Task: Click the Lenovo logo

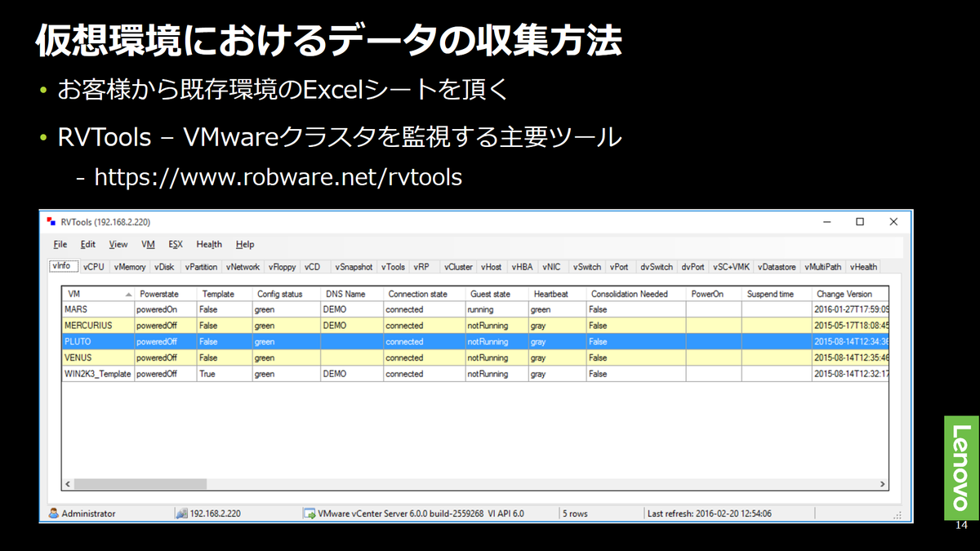Action: pyautogui.click(x=961, y=466)
